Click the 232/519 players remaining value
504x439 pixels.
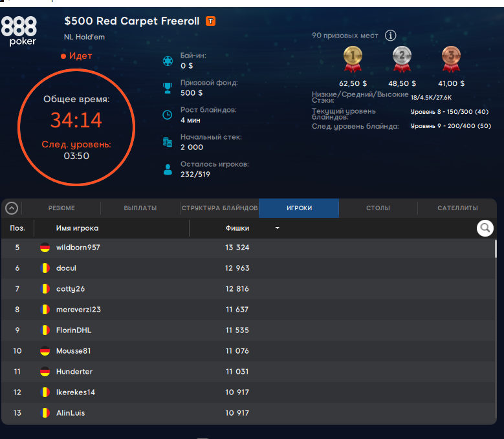tap(195, 175)
